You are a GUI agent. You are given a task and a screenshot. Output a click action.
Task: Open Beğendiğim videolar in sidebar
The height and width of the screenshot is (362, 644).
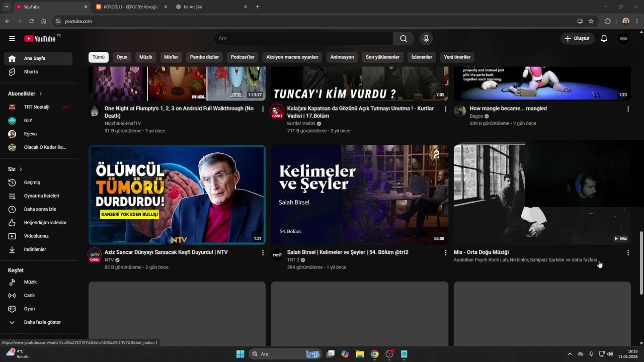pyautogui.click(x=38, y=223)
